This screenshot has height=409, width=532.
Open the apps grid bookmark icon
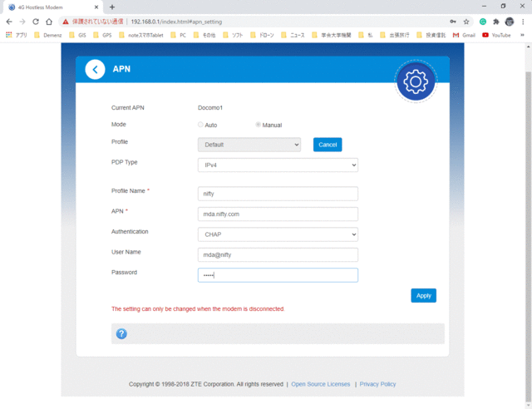point(17,35)
